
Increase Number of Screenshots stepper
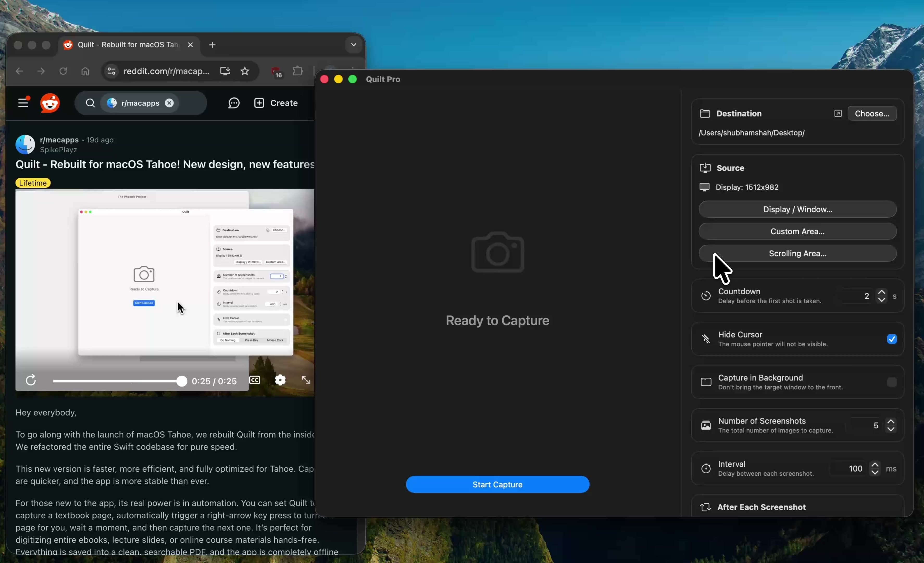[x=891, y=421]
